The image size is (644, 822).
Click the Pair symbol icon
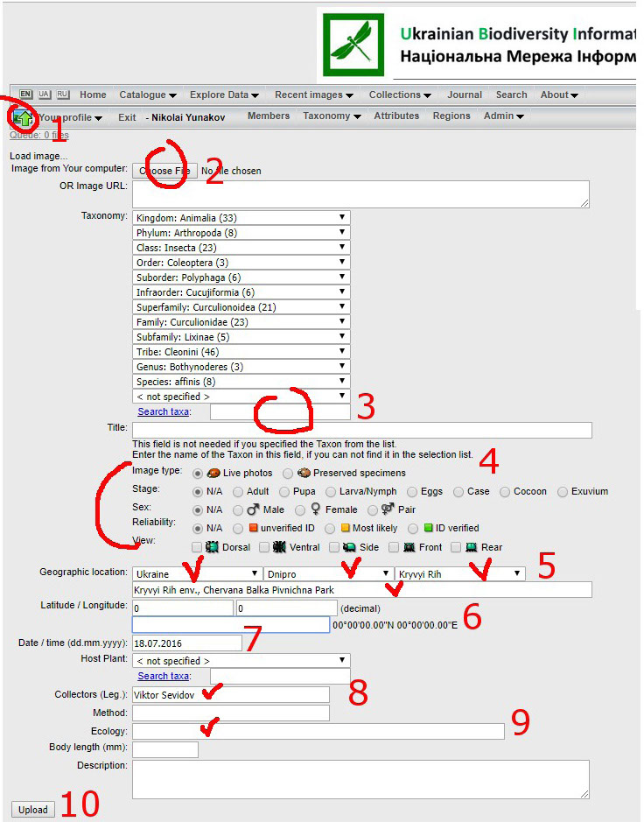click(x=388, y=509)
